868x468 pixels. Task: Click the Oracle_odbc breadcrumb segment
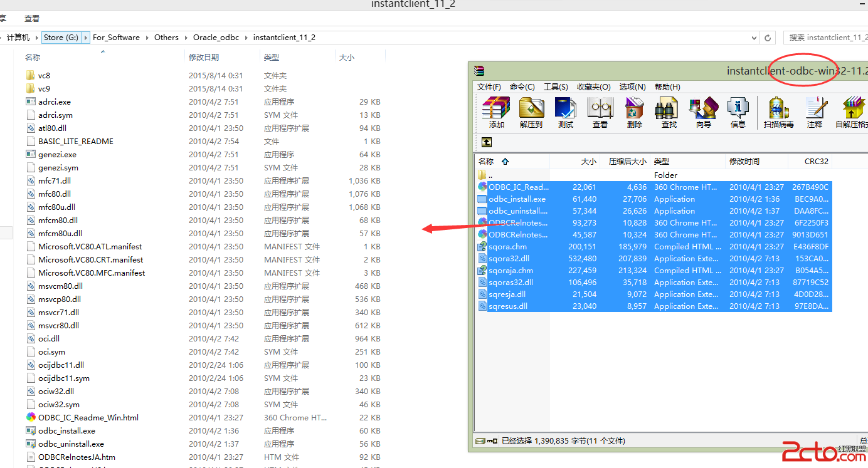click(x=216, y=38)
